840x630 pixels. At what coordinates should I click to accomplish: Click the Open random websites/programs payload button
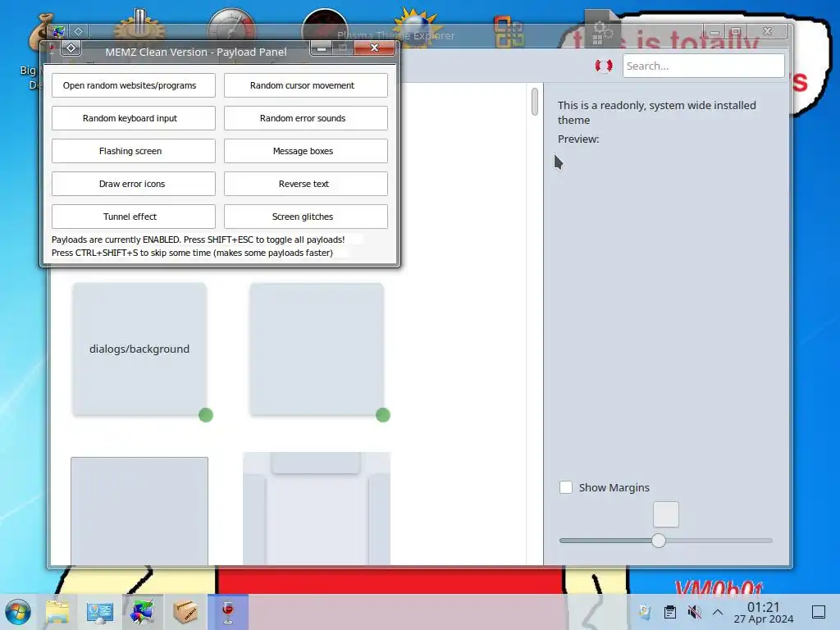coord(134,85)
